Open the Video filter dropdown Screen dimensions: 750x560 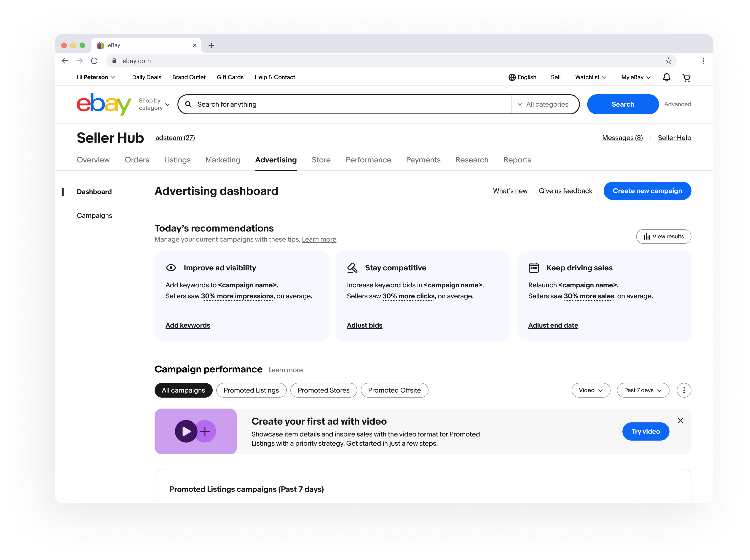[590, 390]
